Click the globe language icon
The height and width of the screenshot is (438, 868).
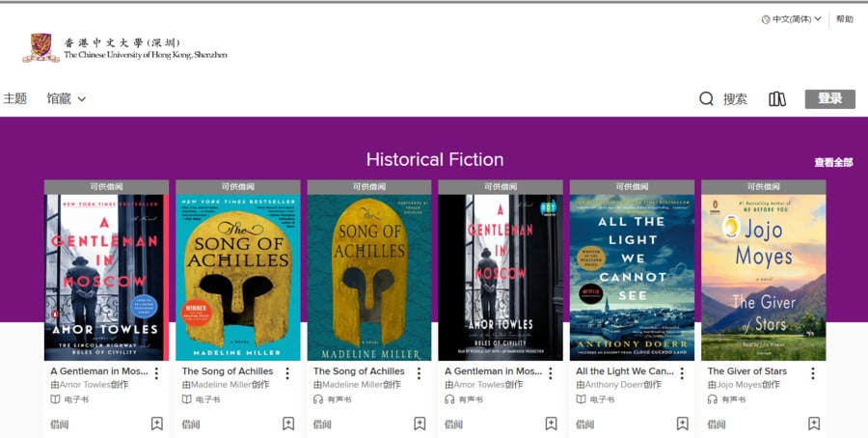(x=766, y=19)
